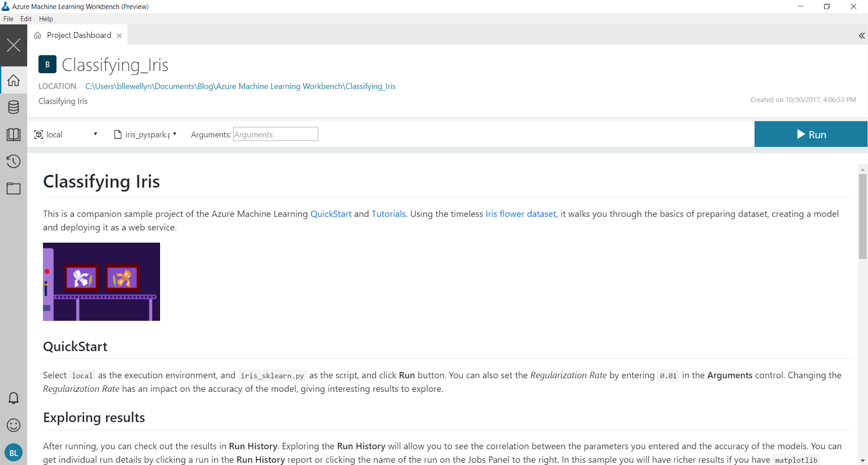This screenshot has height=465, width=868.
Task: Open the BL user account avatar
Action: click(x=14, y=453)
